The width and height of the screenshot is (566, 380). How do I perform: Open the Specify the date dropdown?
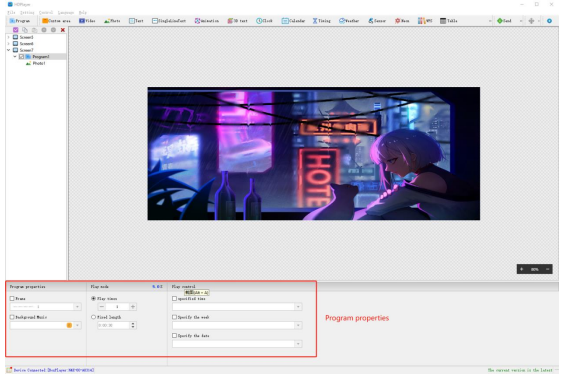(x=298, y=344)
